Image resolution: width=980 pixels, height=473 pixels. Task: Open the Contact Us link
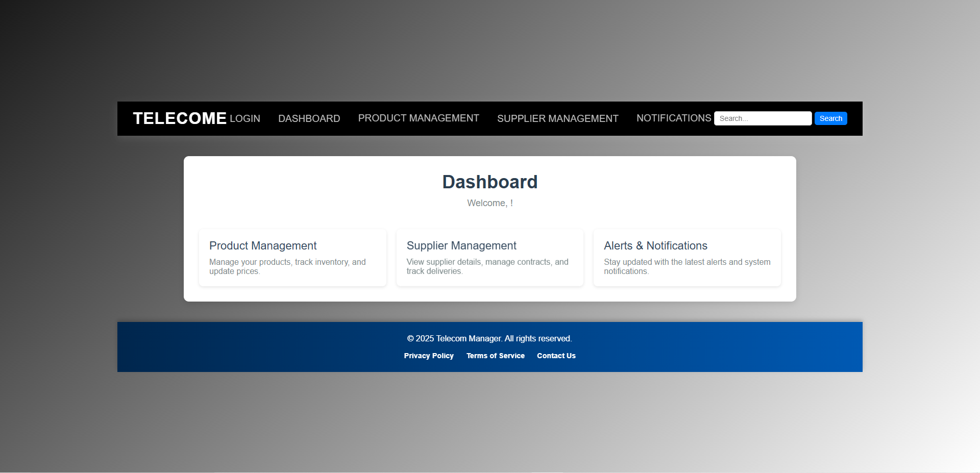[556, 356]
